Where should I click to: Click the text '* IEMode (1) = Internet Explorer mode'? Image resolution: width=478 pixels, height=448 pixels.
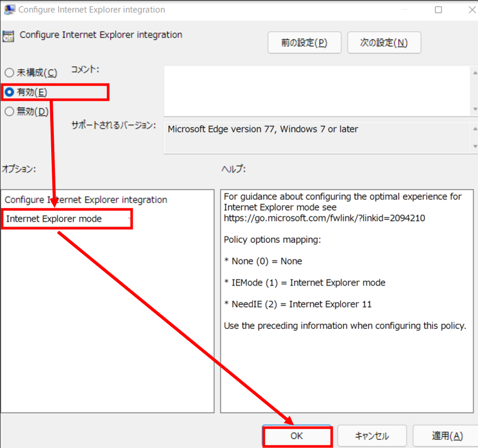[305, 283]
